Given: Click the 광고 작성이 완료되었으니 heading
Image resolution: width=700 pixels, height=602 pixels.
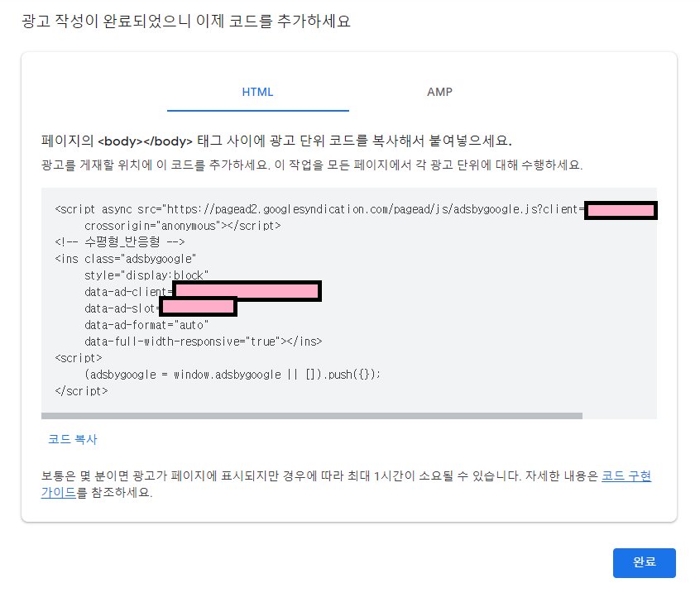Looking at the screenshot, I should pos(186,21).
